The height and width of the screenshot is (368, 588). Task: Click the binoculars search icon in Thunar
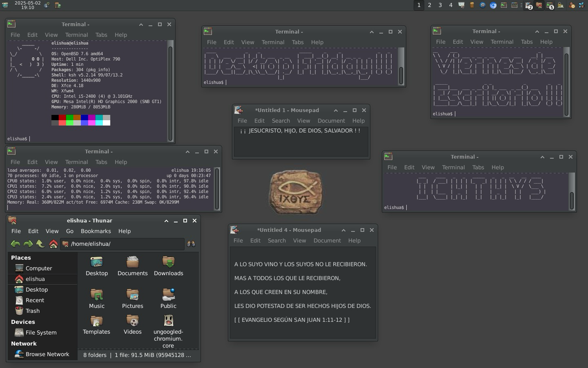191,244
